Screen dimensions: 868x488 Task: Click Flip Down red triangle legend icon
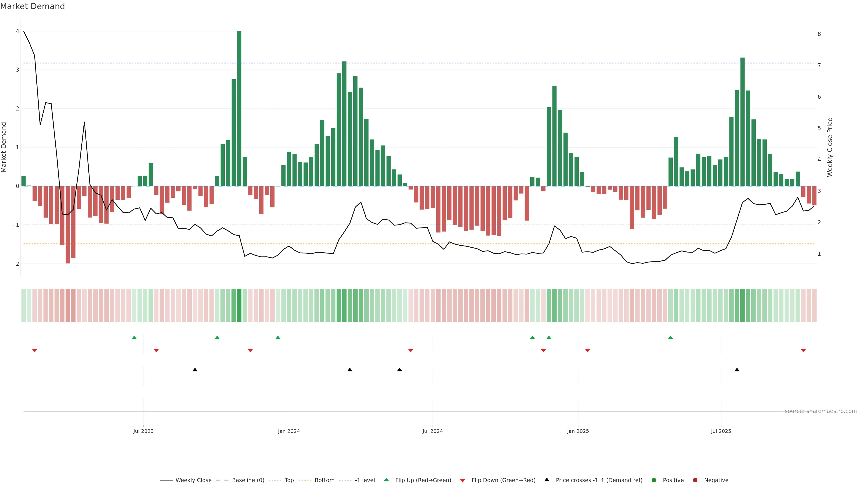463,480
